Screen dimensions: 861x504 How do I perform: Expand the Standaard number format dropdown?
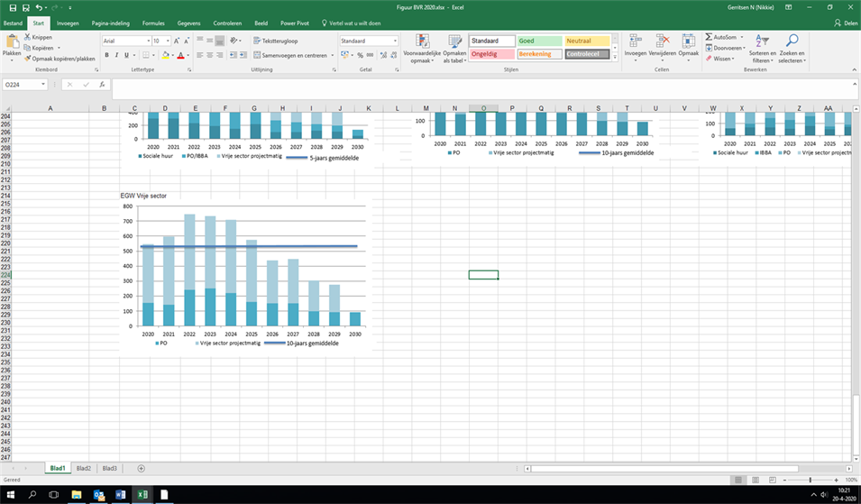coord(395,41)
